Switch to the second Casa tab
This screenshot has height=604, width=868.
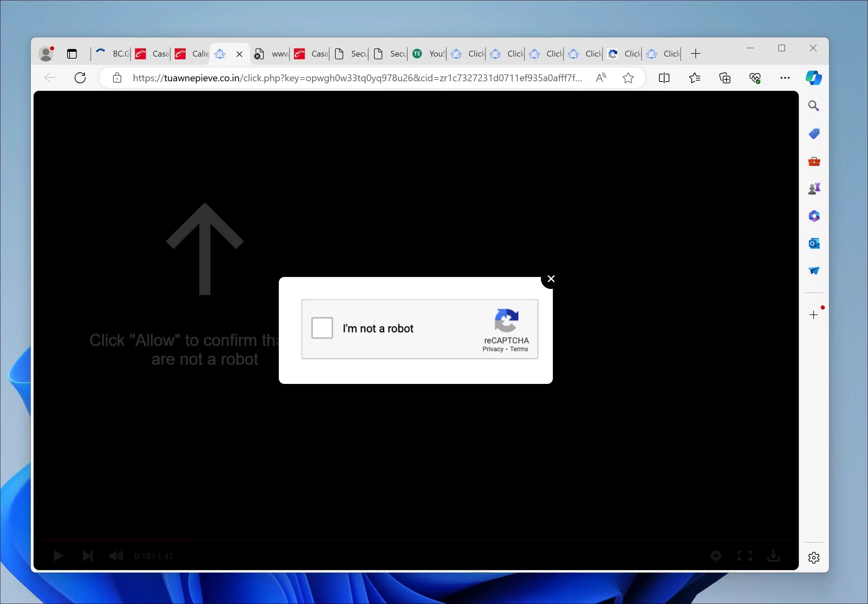[x=311, y=54]
